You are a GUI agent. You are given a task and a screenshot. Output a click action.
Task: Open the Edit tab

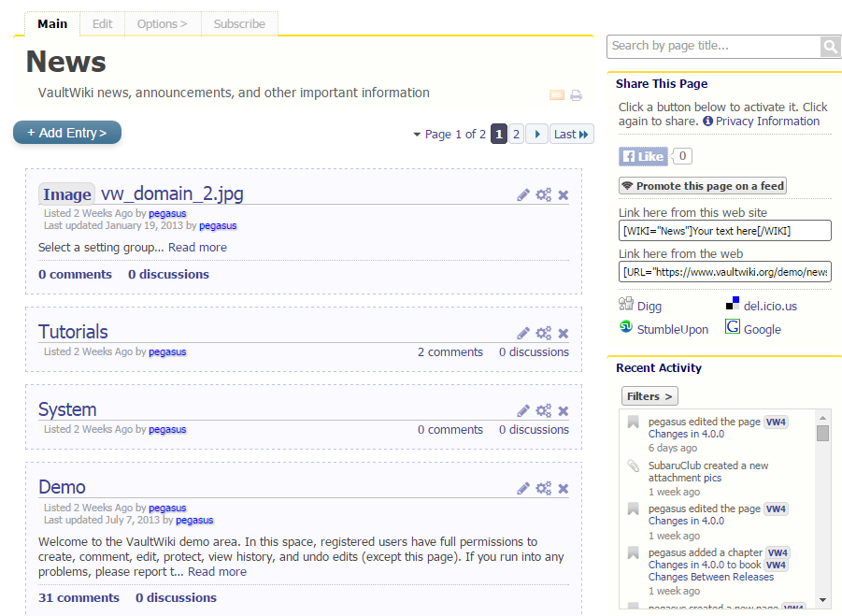[102, 24]
